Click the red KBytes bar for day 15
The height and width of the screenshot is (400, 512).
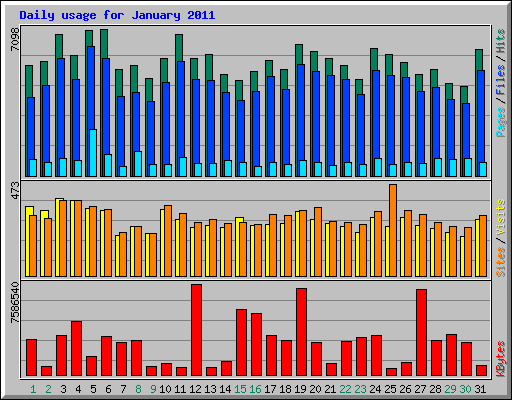241,343
